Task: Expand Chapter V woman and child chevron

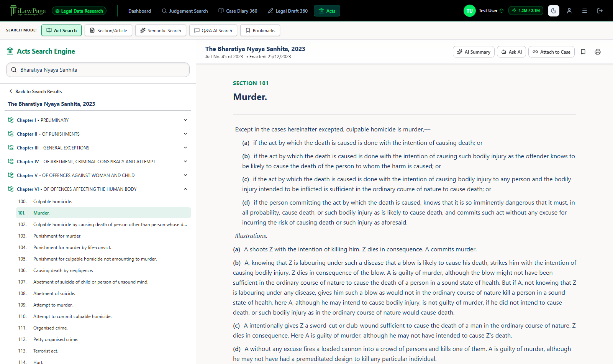Action: click(x=185, y=175)
